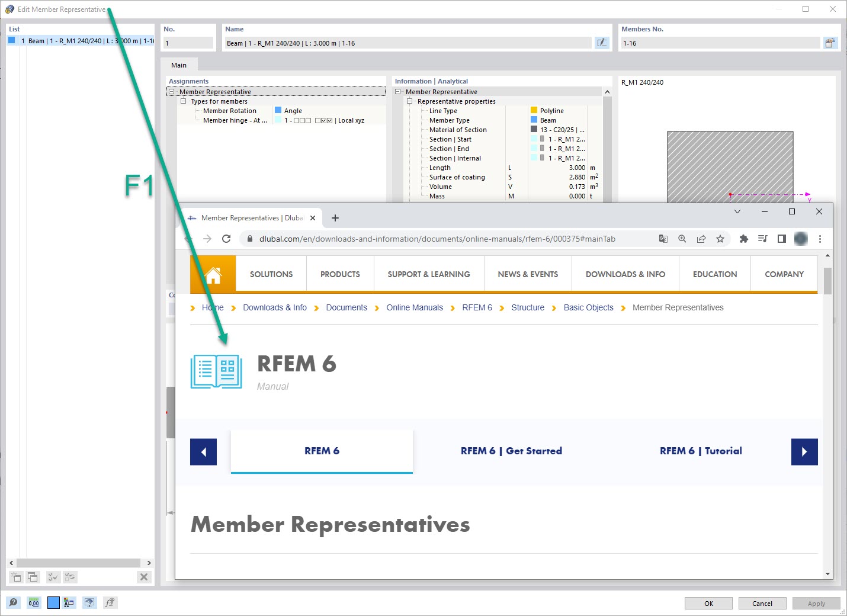This screenshot has height=616, width=847.
Task: Select the RFEM 6 | Tutorial manual tab
Action: point(701,451)
